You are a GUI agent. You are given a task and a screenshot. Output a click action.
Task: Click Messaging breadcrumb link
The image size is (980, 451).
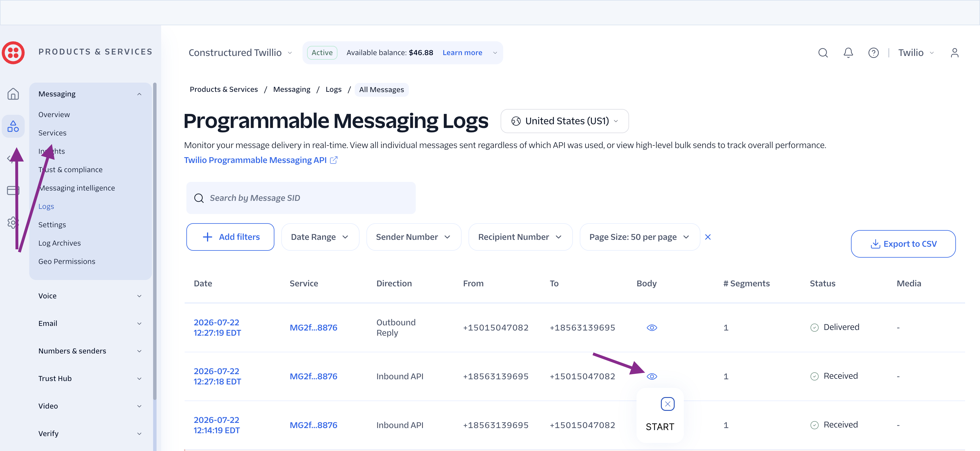(291, 90)
